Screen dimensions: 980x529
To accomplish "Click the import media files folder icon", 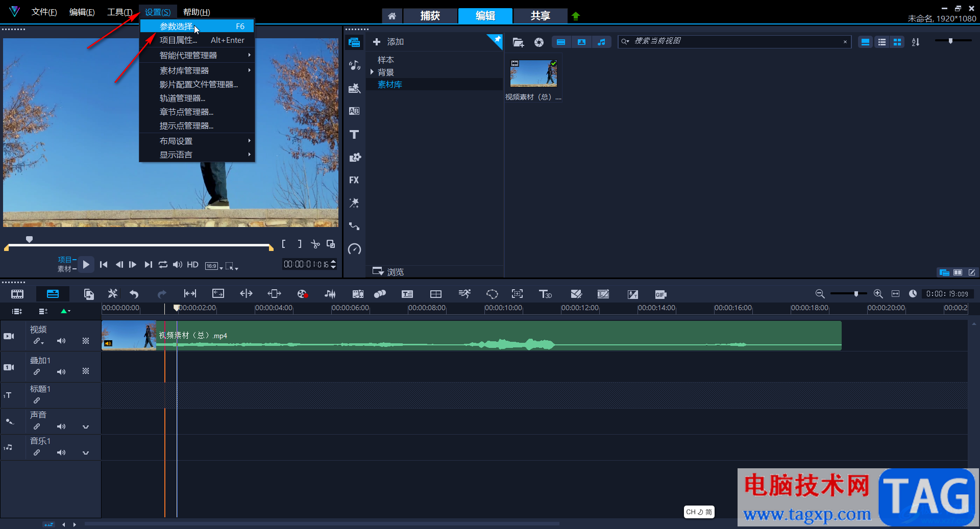I will tap(518, 42).
